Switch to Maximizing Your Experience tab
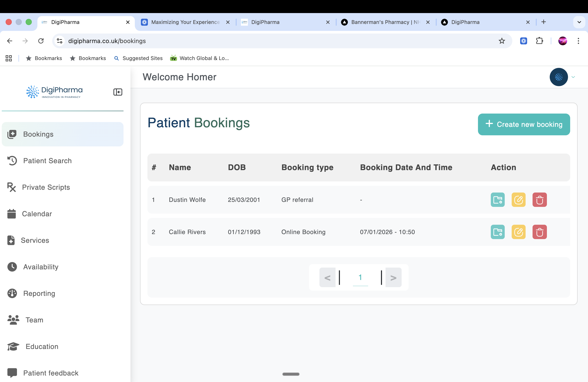 pyautogui.click(x=185, y=22)
